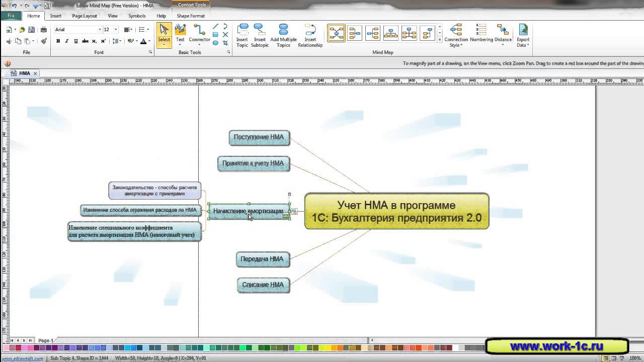Screen dimensions: 644x362
Task: Select the rectangle shape tool
Action: (x=215, y=35)
